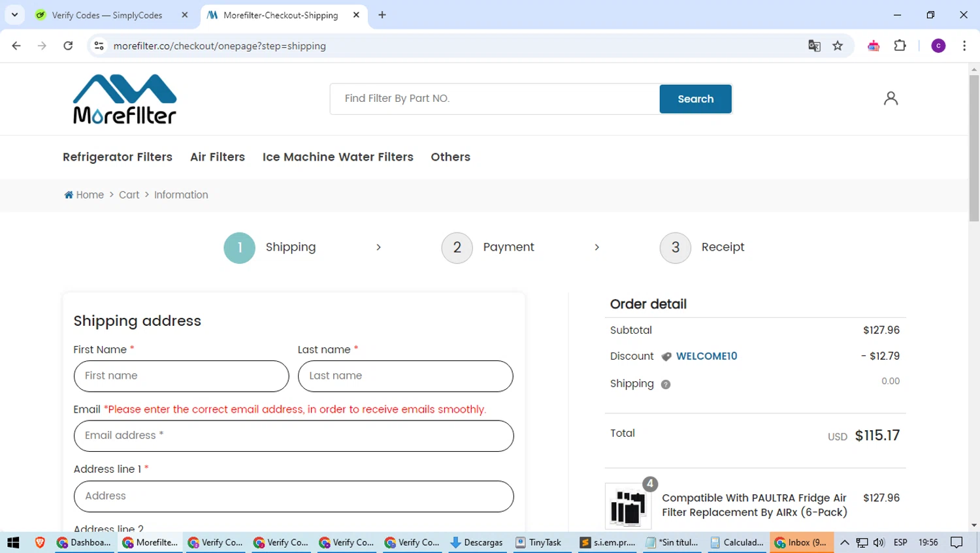Click the Home breadcrumb house icon

[69, 195]
